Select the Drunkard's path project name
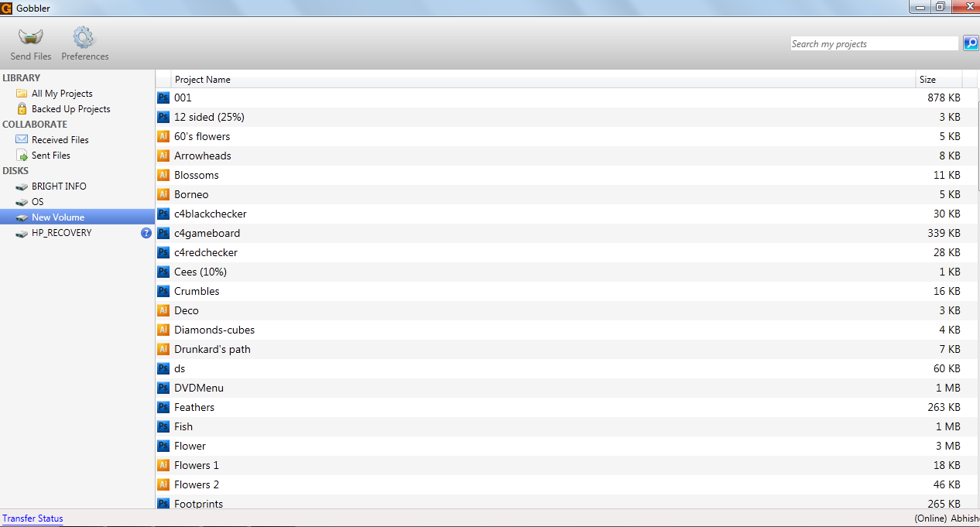Viewport: 980px width, 527px height. [212, 349]
